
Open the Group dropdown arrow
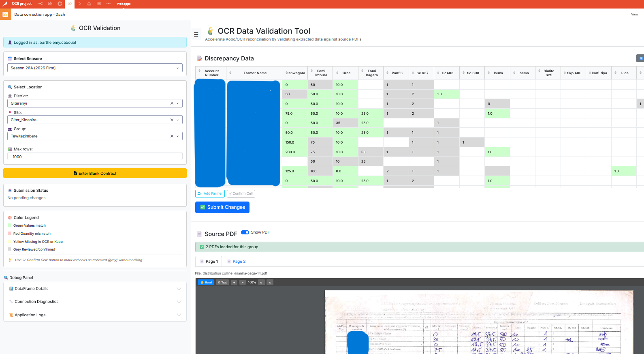(177, 136)
